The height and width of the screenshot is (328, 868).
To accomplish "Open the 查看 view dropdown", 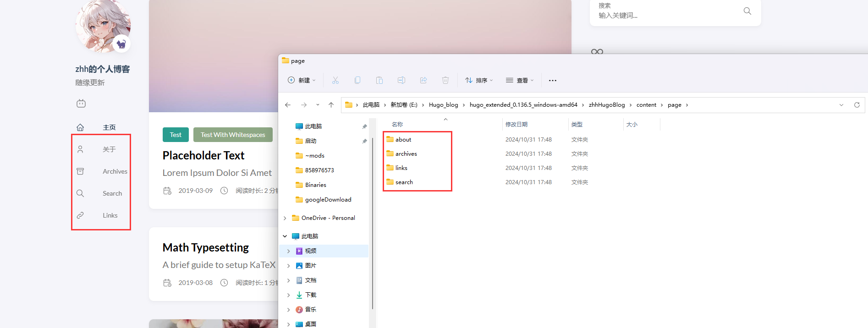I will pos(520,80).
